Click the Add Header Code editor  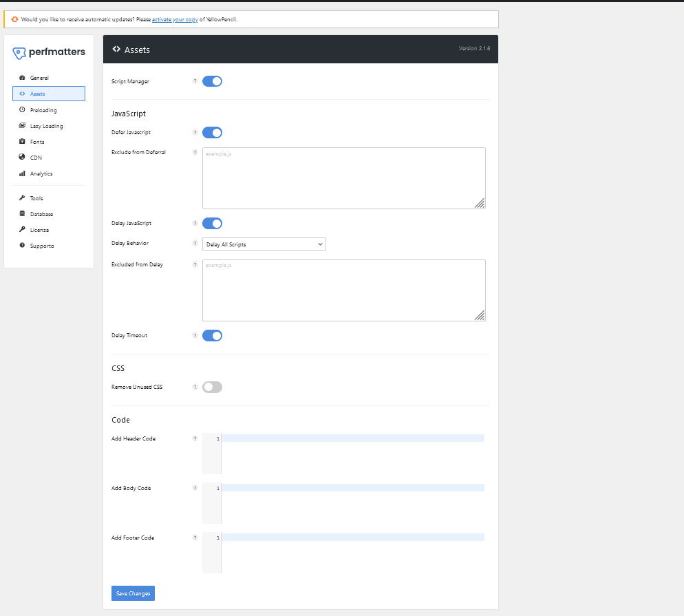pyautogui.click(x=344, y=454)
